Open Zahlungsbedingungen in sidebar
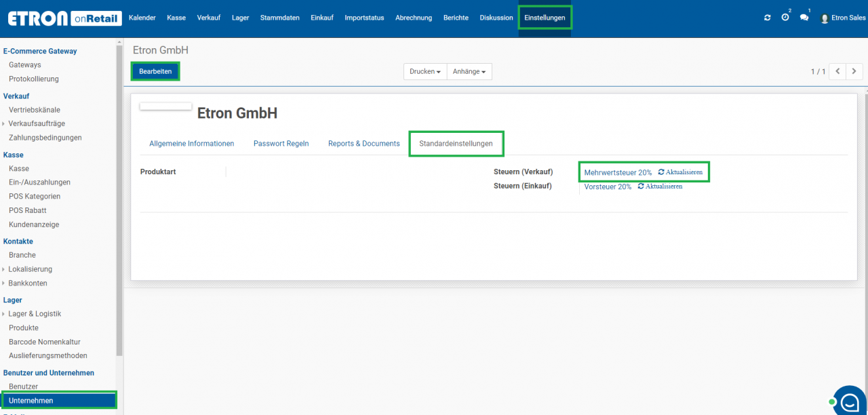Screen dimensions: 868x415 [x=45, y=138]
